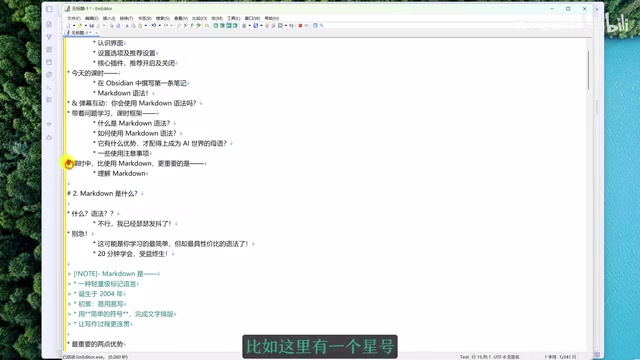Screen dimensions: 640x360
Task: Open the dropdown arrow next to Paste
Action: point(146,25)
